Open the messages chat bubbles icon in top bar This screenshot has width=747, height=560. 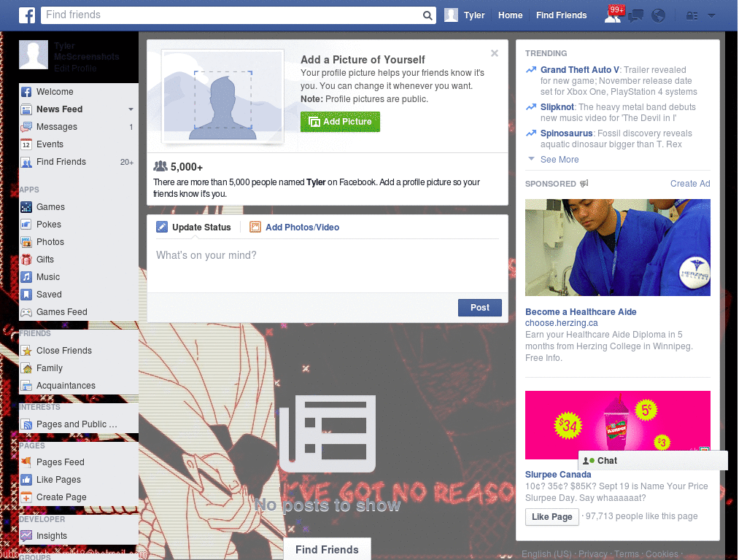click(x=636, y=16)
